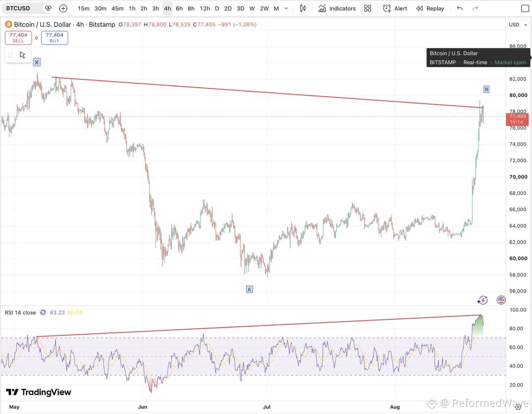Click the purple lightning sparkle icon

[482, 300]
